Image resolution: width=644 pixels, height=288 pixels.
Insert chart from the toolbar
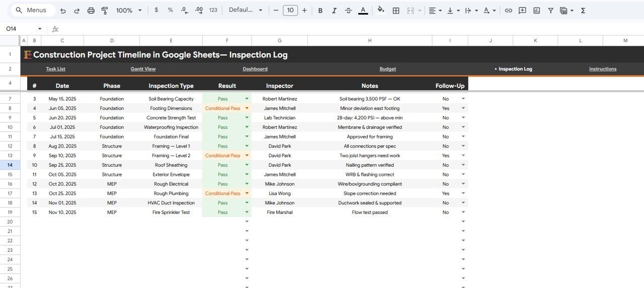[537, 11]
